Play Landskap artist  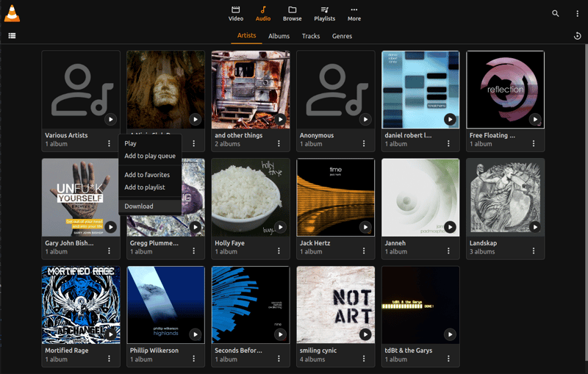coord(535,227)
